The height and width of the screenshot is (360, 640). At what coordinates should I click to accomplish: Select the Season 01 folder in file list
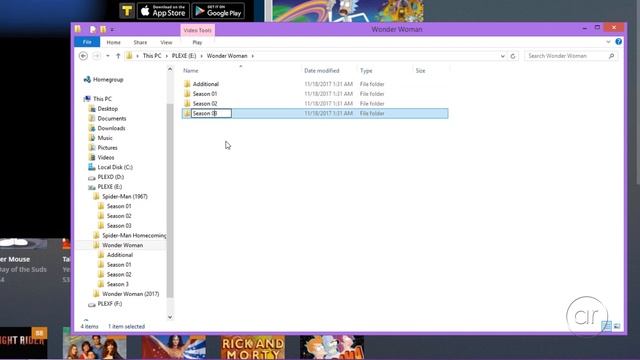point(204,94)
